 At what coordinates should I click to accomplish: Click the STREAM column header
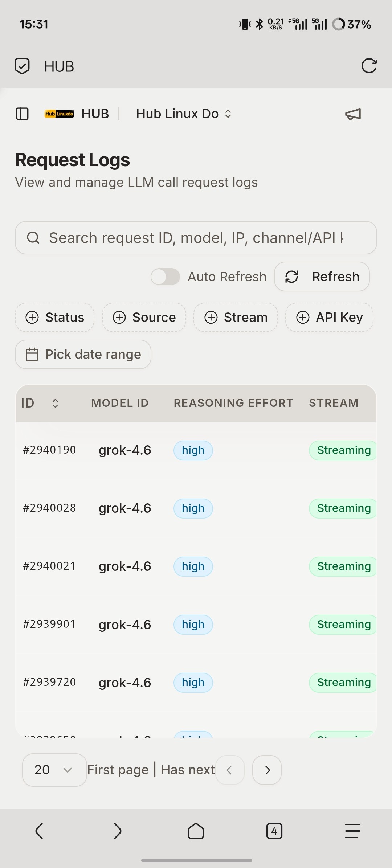(x=334, y=403)
